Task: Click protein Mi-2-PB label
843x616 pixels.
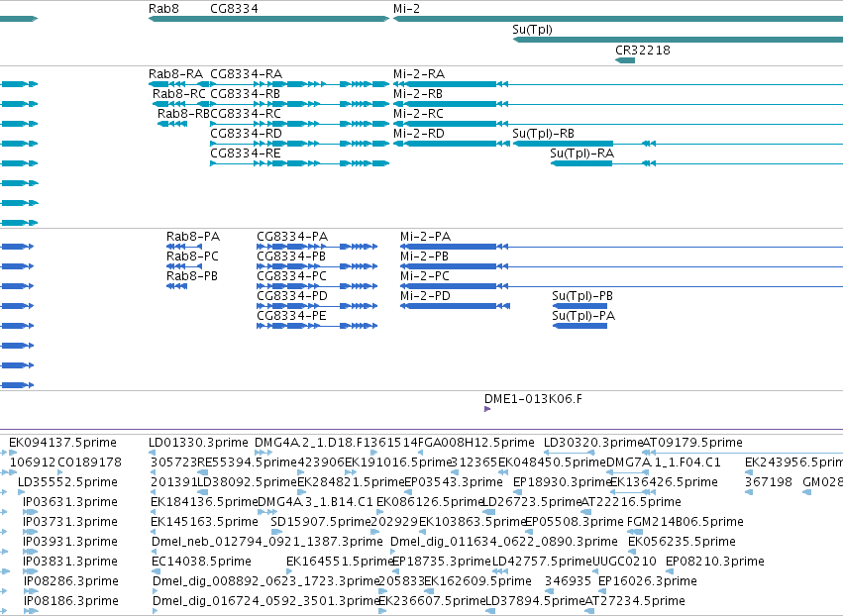Action: pos(424,257)
